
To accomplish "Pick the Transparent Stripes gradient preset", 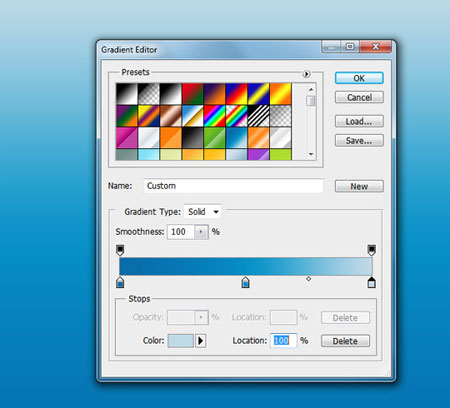I will (259, 116).
